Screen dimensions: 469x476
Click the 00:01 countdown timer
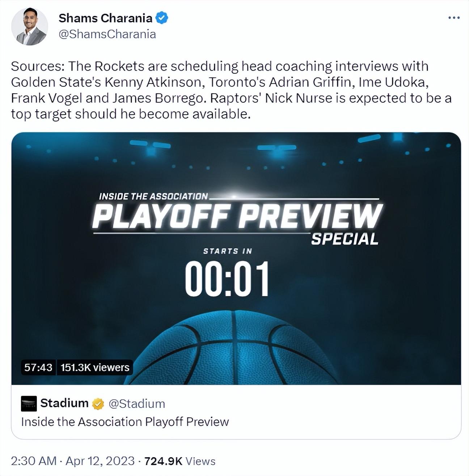[x=227, y=279]
